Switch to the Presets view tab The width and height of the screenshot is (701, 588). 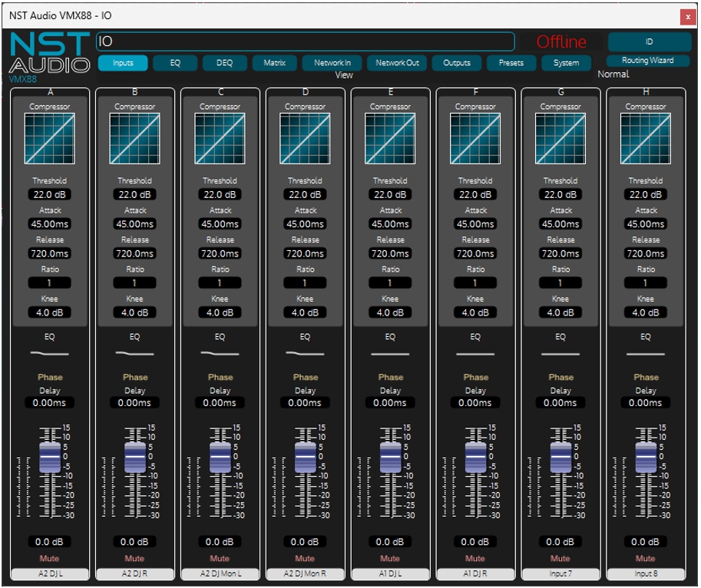click(x=511, y=63)
